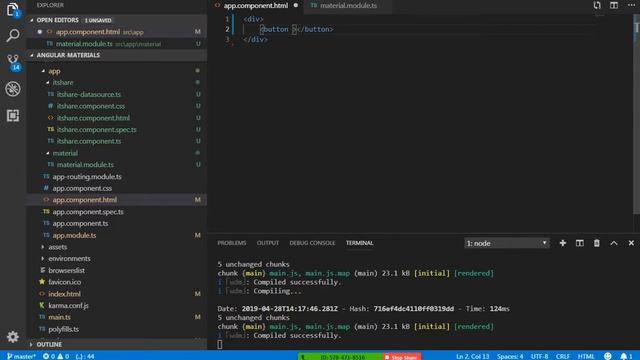640x360 pixels.
Task: Open app.module.ts file
Action: coord(74,235)
